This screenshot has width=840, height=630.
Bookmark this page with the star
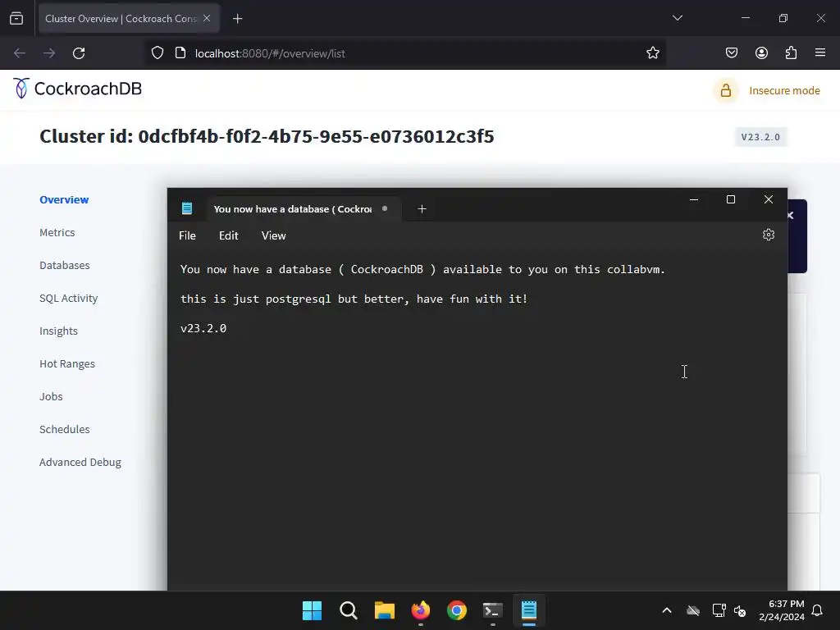[x=652, y=53]
